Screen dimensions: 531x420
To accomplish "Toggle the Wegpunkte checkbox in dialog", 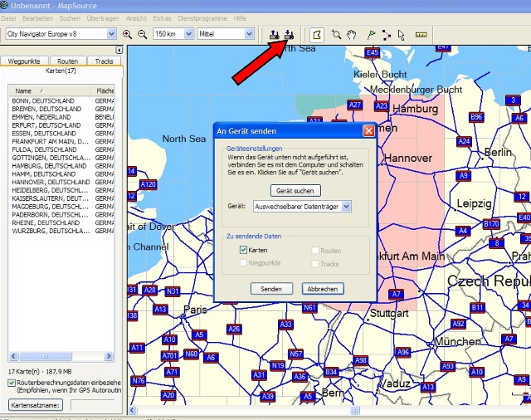I will 243,263.
